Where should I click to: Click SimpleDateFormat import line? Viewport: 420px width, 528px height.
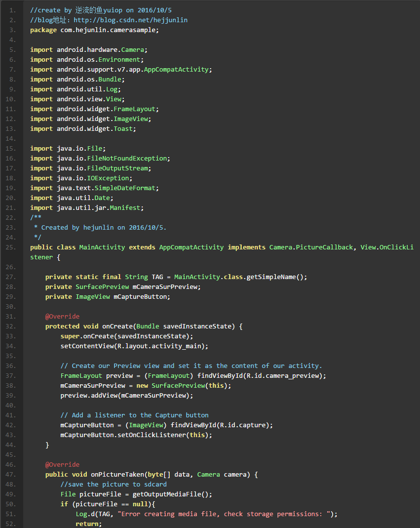[94, 188]
